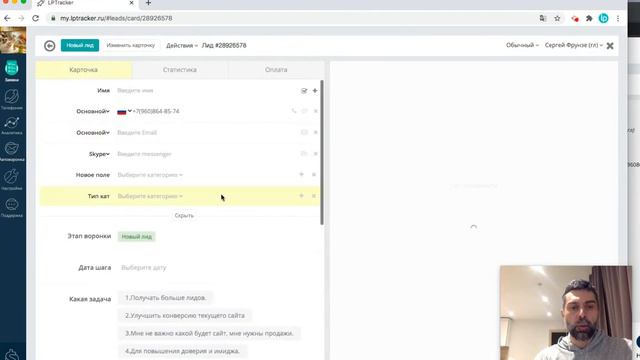Bookmark the page with the star icon

557,18
